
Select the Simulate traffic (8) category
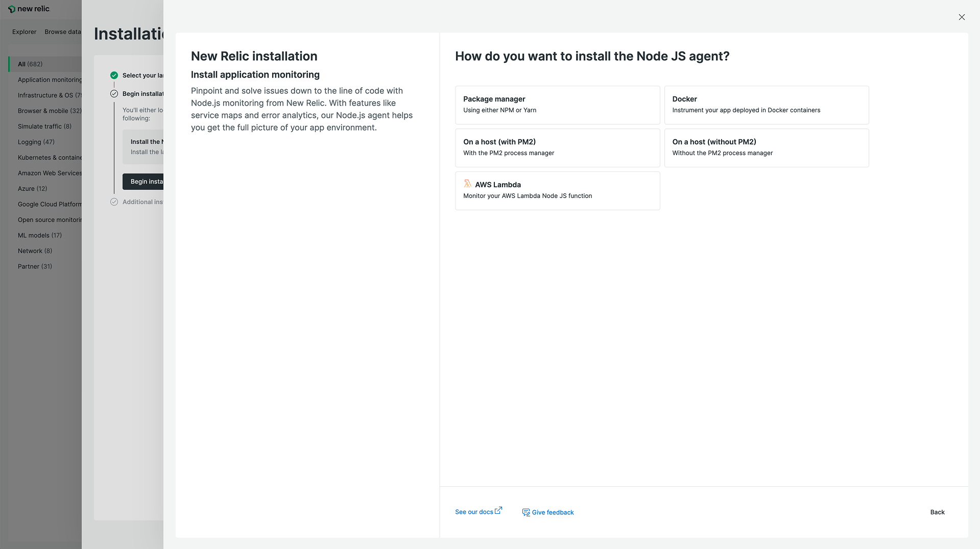coord(44,126)
